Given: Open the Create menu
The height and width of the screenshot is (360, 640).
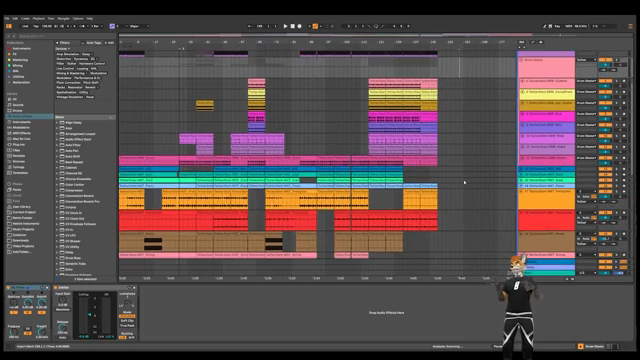Looking at the screenshot, I should [25, 18].
